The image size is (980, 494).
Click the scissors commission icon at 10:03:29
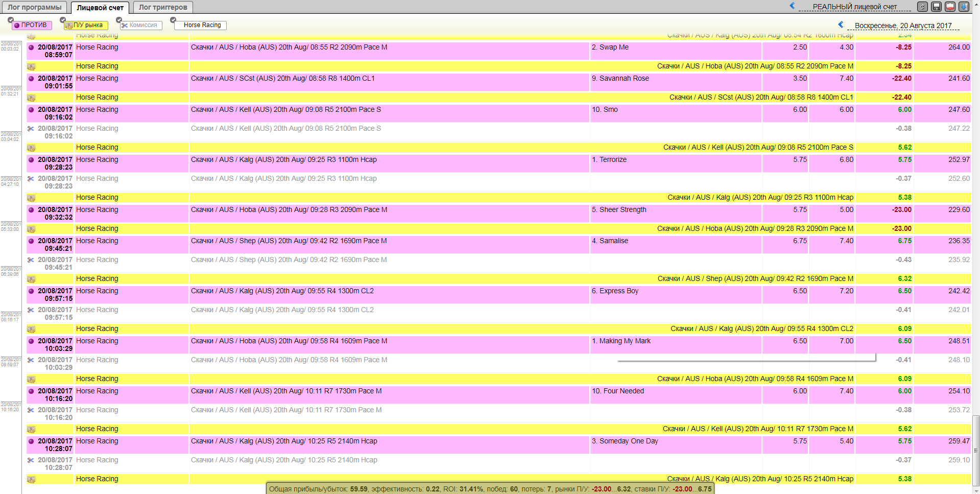[31, 360]
